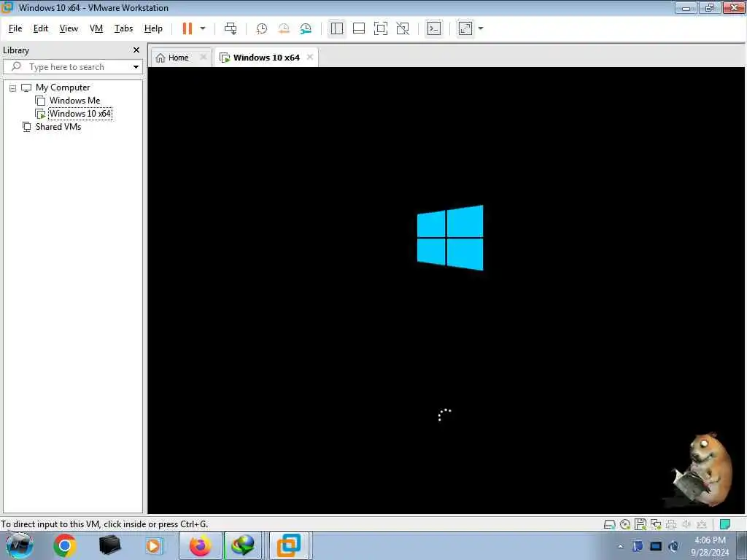The image size is (747, 560).
Task: Click the stretch guest display icon
Action: pyautogui.click(x=465, y=28)
